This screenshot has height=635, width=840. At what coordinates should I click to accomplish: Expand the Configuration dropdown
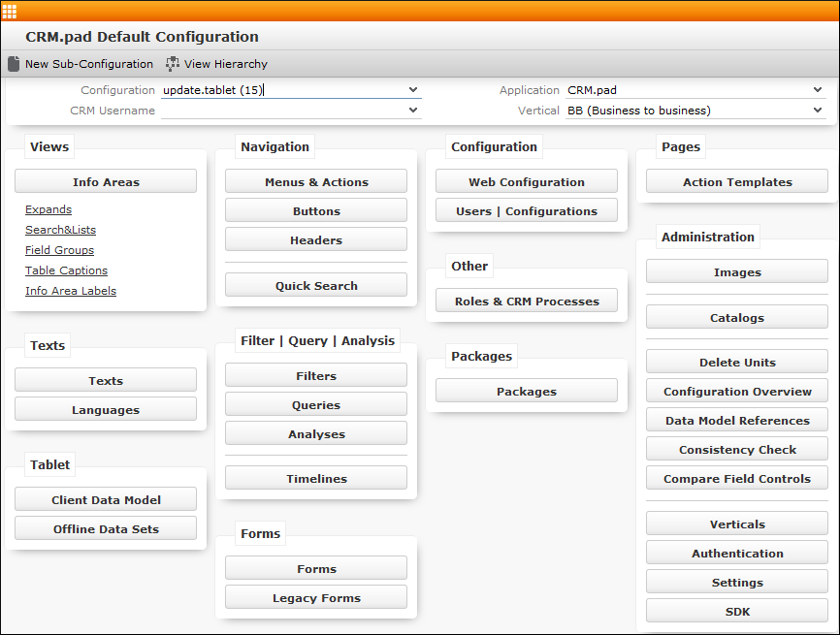coord(413,90)
